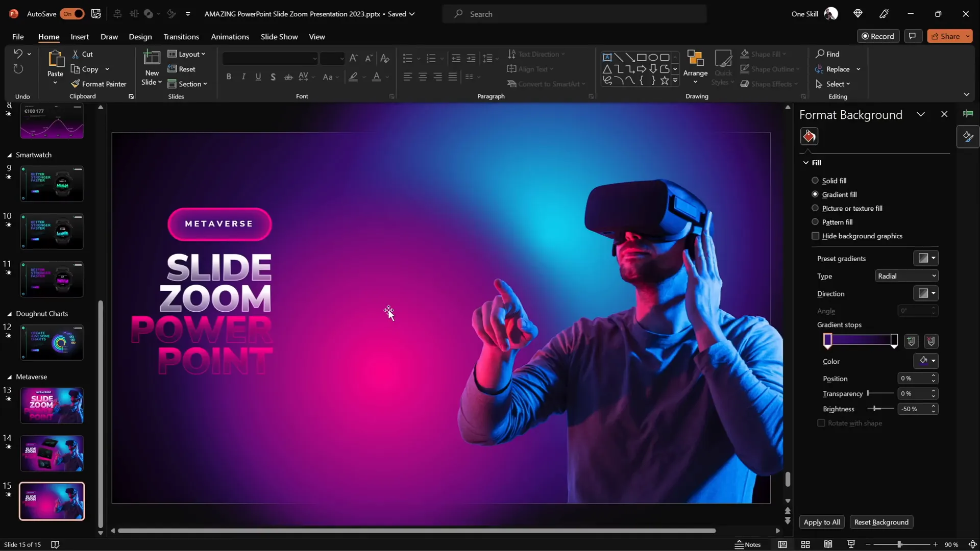
Task: Select slide 13 thumbnail
Action: (x=52, y=405)
